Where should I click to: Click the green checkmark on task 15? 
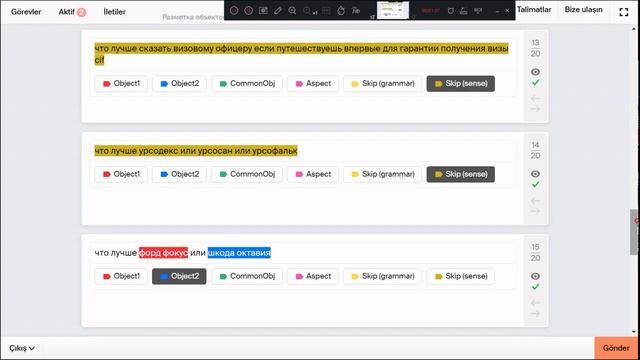pos(535,287)
